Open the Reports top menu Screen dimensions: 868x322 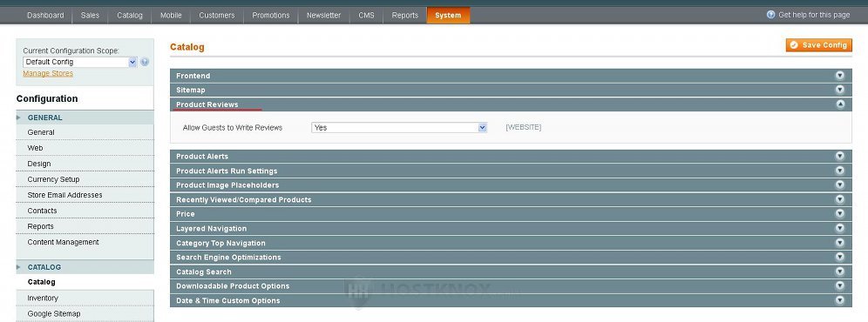405,16
